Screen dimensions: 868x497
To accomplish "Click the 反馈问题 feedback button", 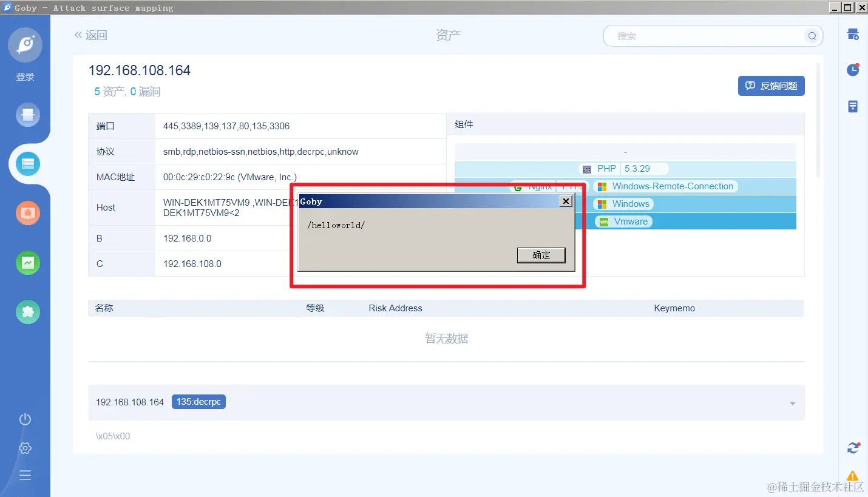I will 771,86.
